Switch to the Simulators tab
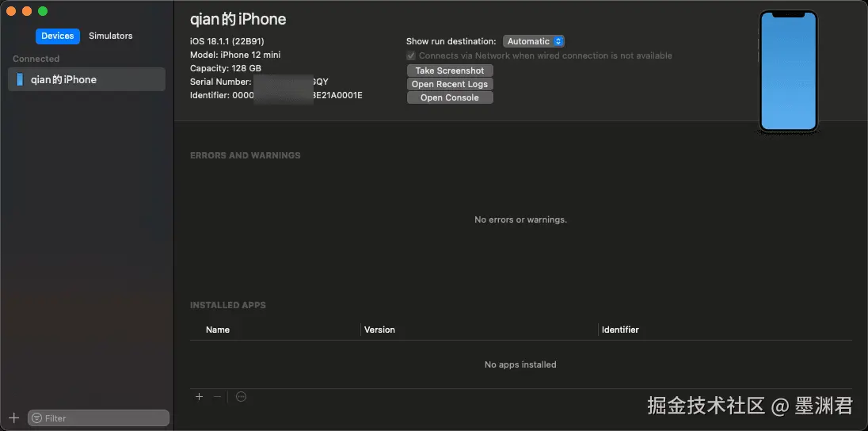Viewport: 868px width, 431px height. [111, 36]
